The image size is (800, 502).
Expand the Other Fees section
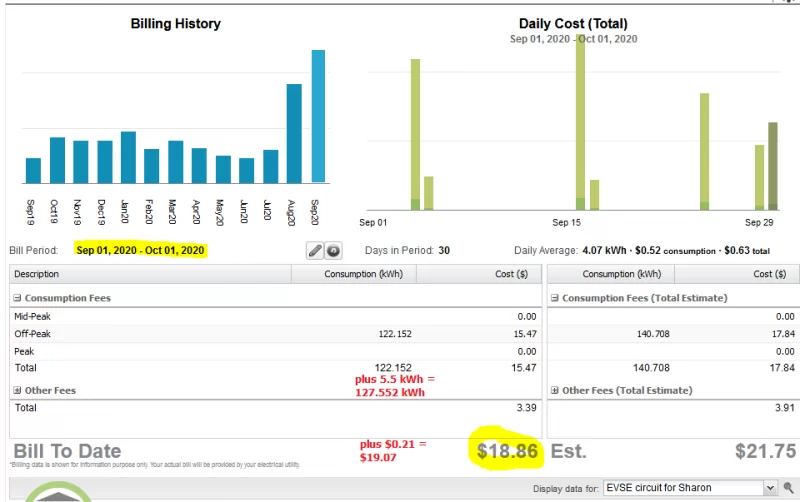tap(16, 390)
